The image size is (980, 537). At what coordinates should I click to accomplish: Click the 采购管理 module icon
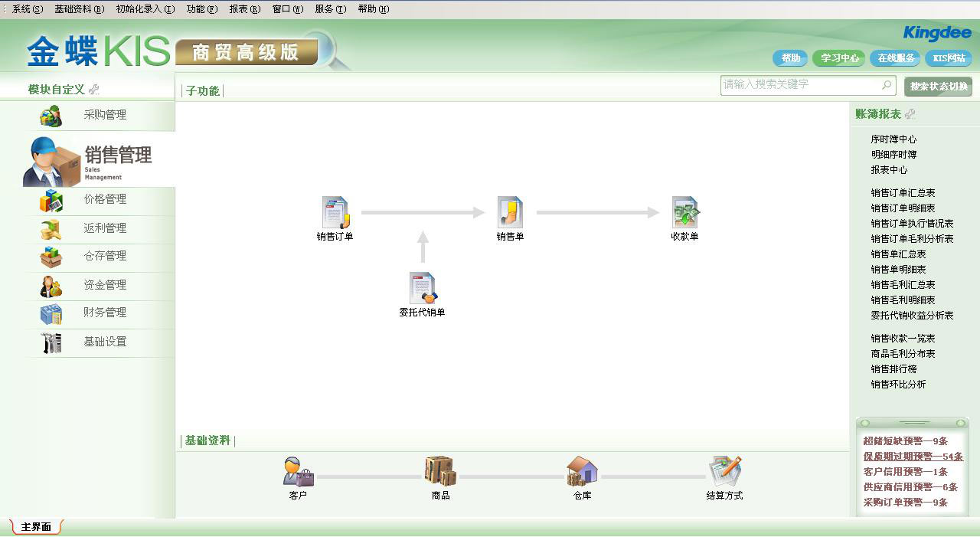tap(51, 116)
